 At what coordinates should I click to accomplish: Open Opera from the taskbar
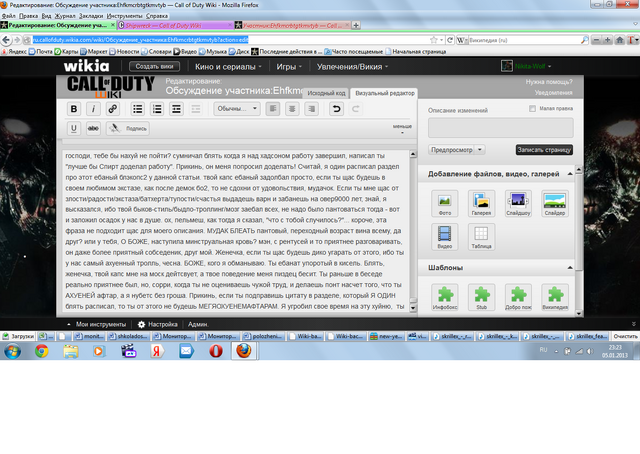(x=216, y=351)
